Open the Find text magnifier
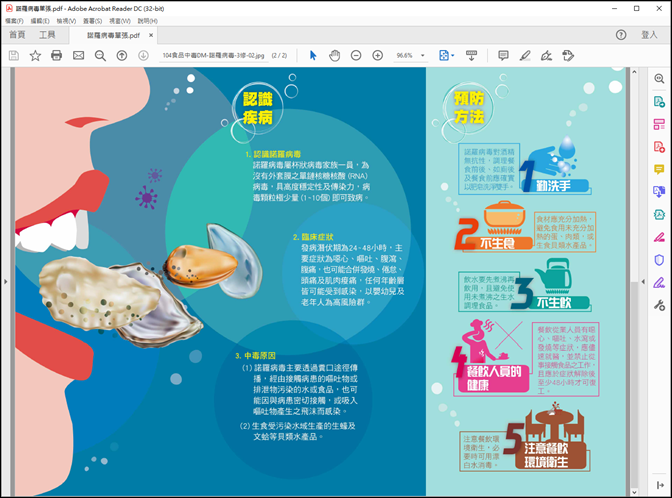The width and height of the screenshot is (672, 498). tap(100, 56)
